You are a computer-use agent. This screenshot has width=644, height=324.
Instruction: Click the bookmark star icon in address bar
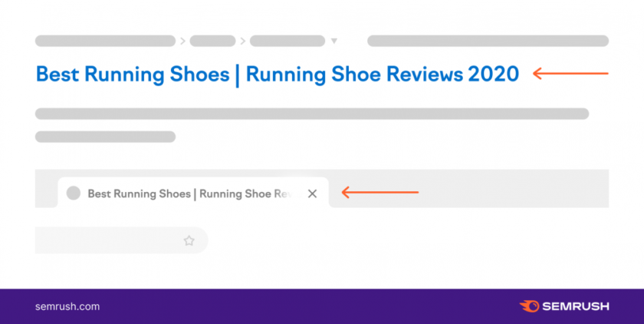[189, 240]
